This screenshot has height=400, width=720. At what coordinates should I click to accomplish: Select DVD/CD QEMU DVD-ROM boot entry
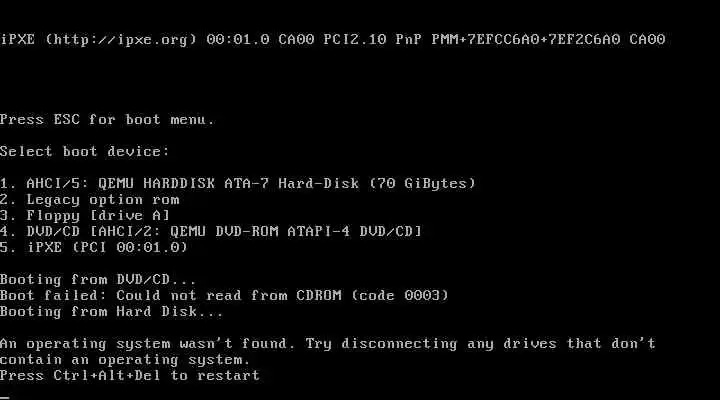coord(211,231)
